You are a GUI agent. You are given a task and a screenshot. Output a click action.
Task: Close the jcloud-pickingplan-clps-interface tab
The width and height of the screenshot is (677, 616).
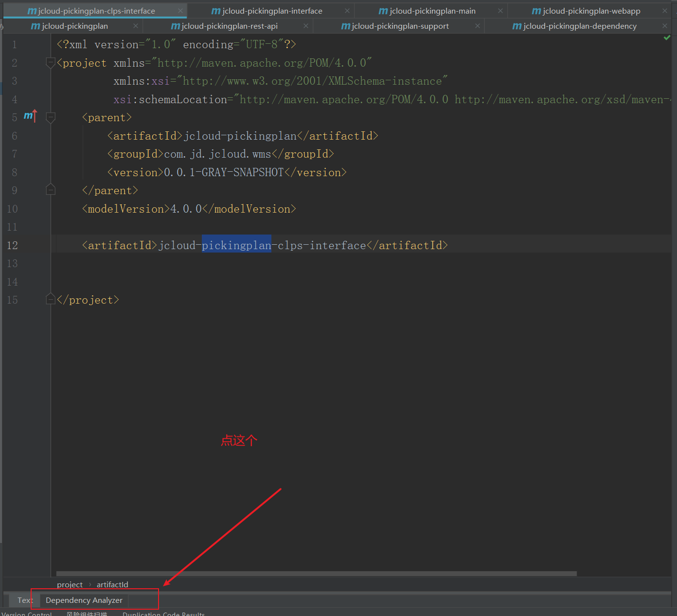click(x=180, y=11)
